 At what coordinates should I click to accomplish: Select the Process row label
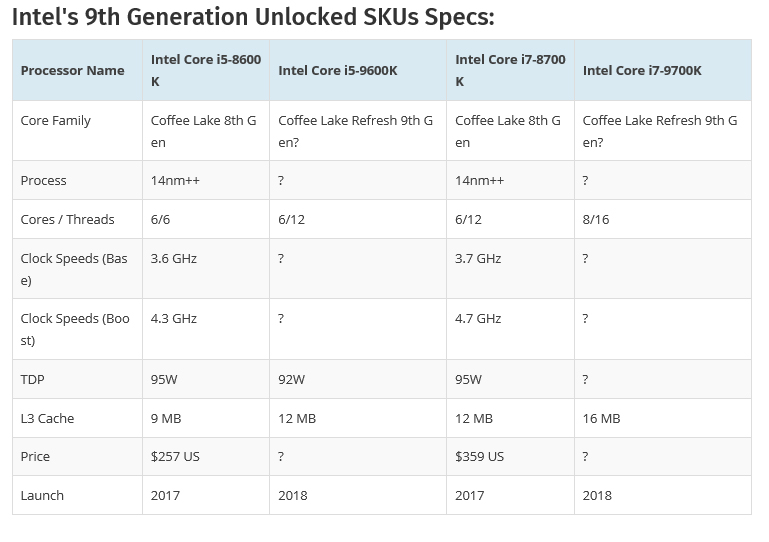click(x=43, y=180)
